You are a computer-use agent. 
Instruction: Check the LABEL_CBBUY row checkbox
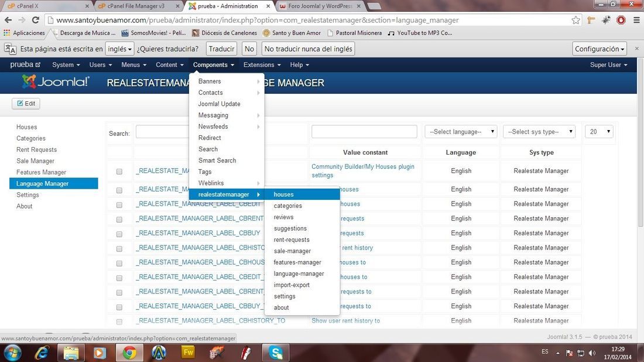click(119, 234)
